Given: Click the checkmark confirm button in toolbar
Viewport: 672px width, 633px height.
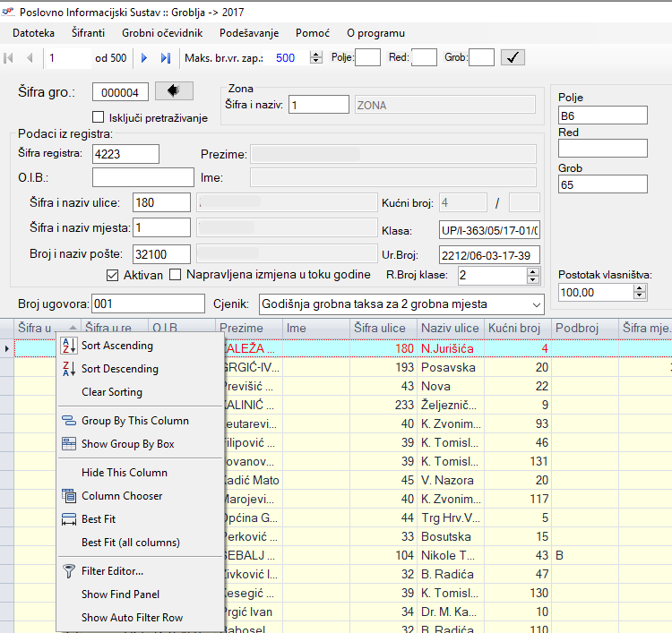Looking at the screenshot, I should tap(513, 58).
